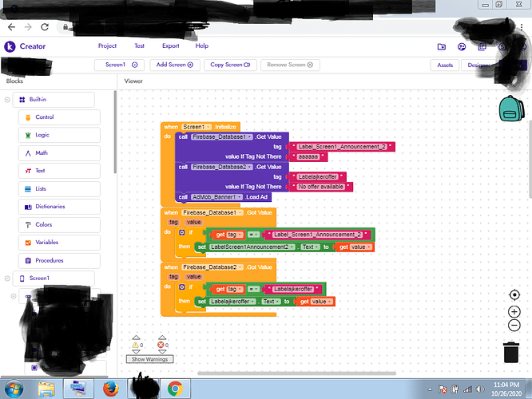Screen dimensions: 532x399
Task: Open the Dictionaries blocks category
Action: tap(59, 207)
